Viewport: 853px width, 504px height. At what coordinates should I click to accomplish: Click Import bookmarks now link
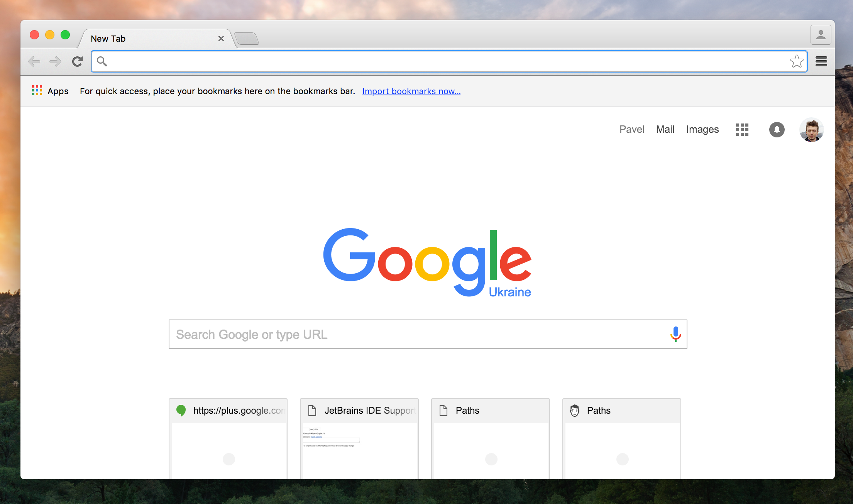click(x=411, y=91)
